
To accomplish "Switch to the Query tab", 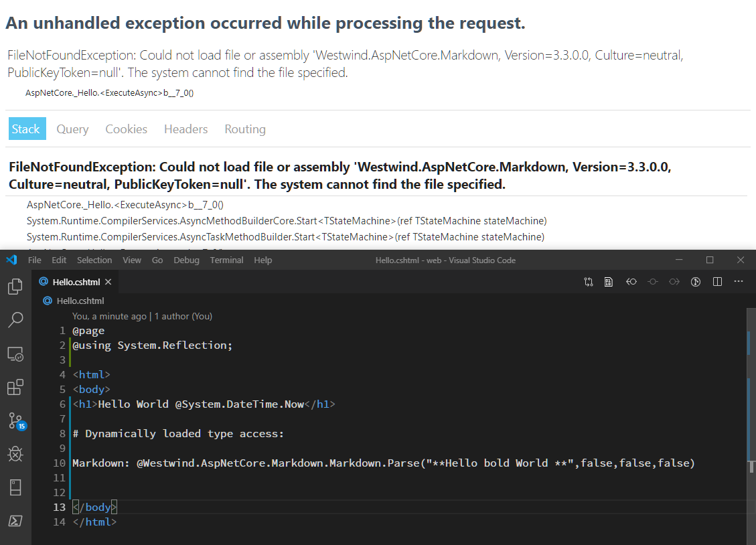I will tap(72, 129).
